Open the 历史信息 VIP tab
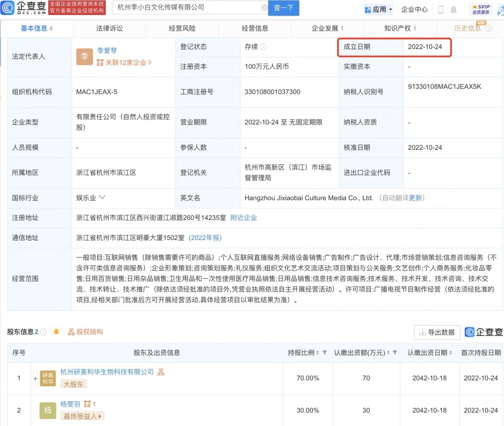504x426 pixels. pyautogui.click(x=468, y=29)
